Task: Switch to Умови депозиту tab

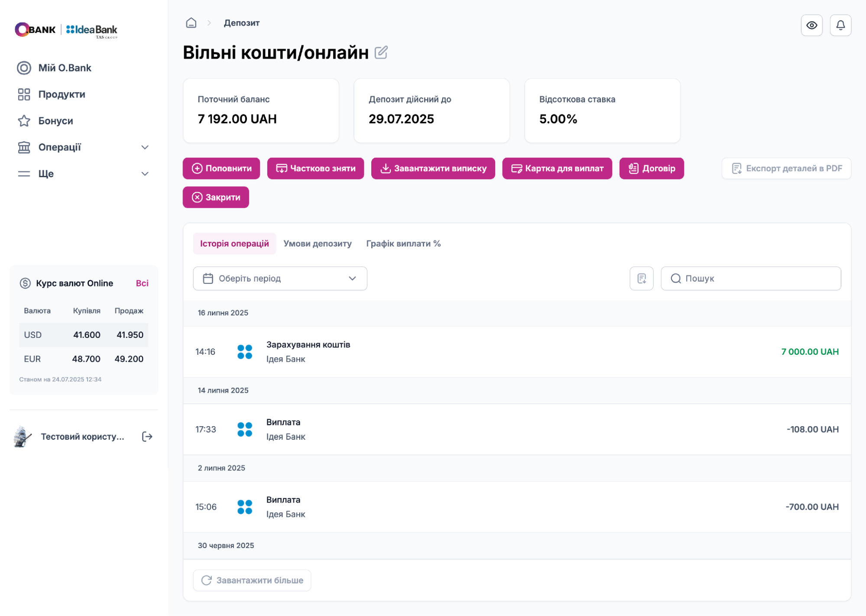Action: pyautogui.click(x=317, y=243)
